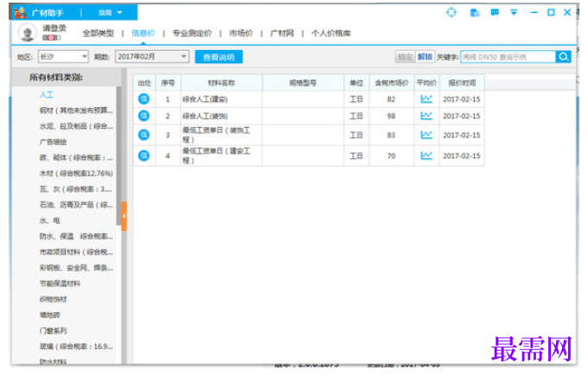Click the 关键字 keyword search field
This screenshot has height=376, width=588.
[x=508, y=56]
